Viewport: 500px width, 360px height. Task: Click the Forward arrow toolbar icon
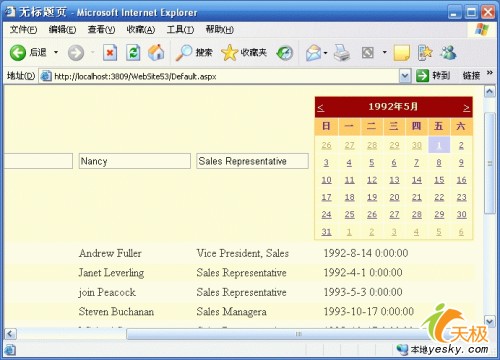click(x=76, y=53)
